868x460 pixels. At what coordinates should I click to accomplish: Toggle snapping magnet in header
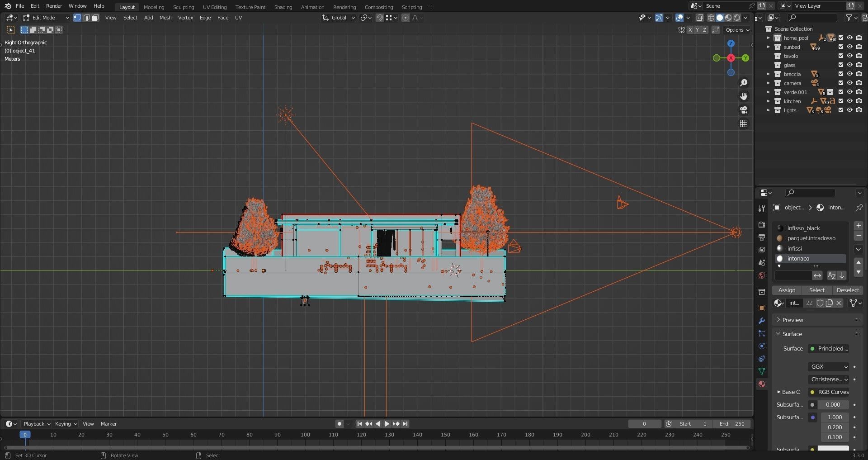click(x=380, y=18)
